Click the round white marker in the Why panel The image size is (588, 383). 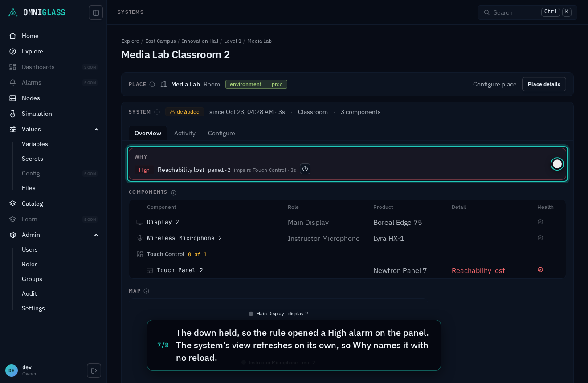(557, 164)
